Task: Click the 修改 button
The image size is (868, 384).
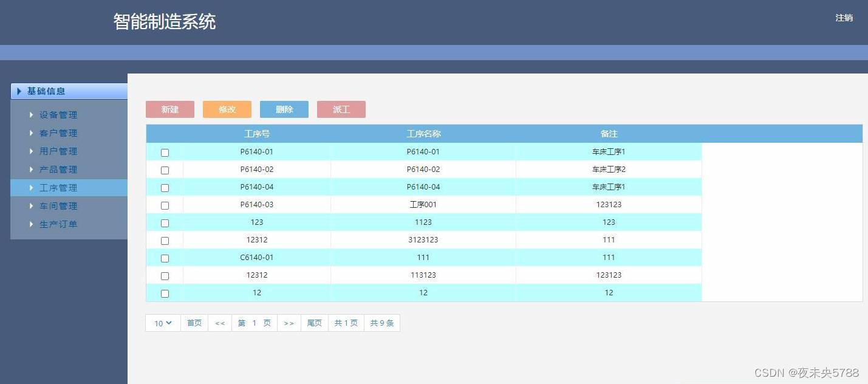Action: click(x=227, y=109)
